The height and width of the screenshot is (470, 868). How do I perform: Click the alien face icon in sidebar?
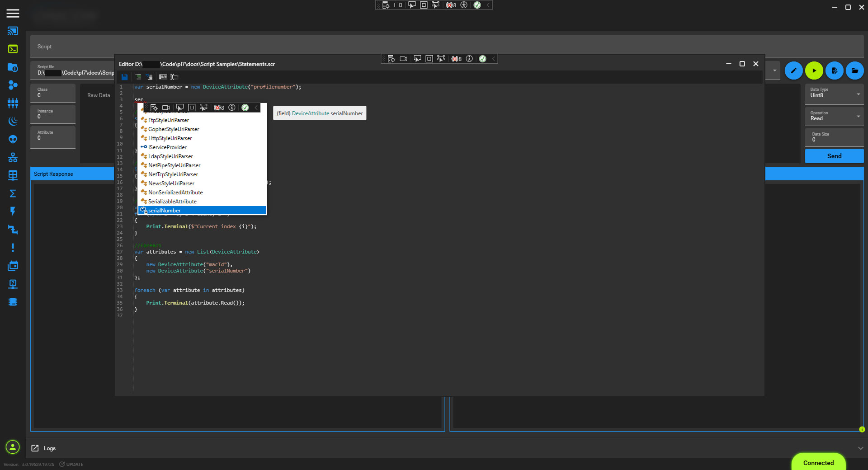click(x=13, y=139)
